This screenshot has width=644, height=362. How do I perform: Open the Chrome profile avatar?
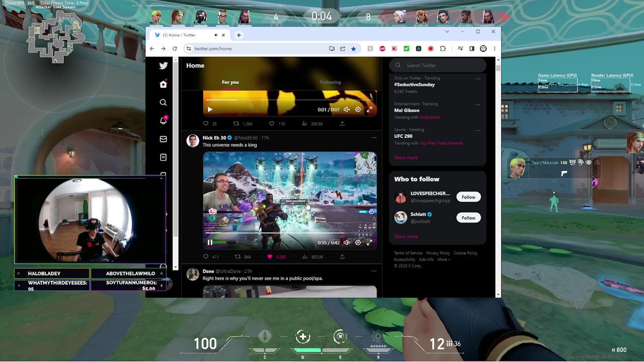coord(484,49)
